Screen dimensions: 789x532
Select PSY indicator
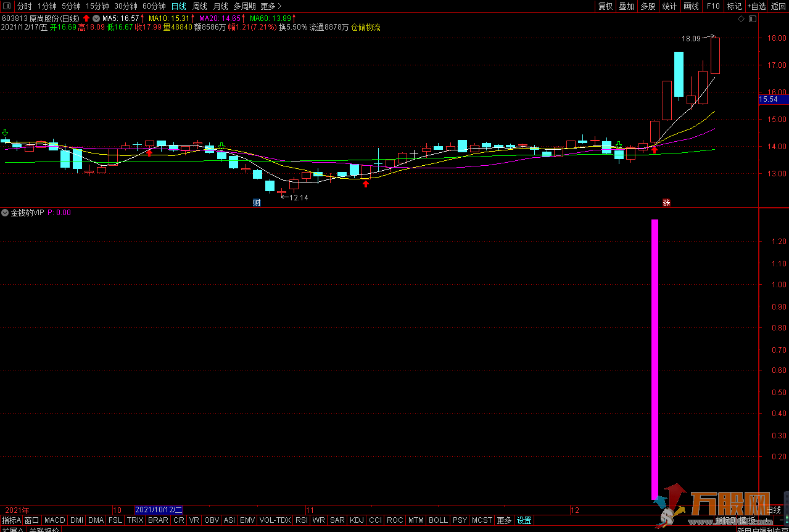point(460,520)
